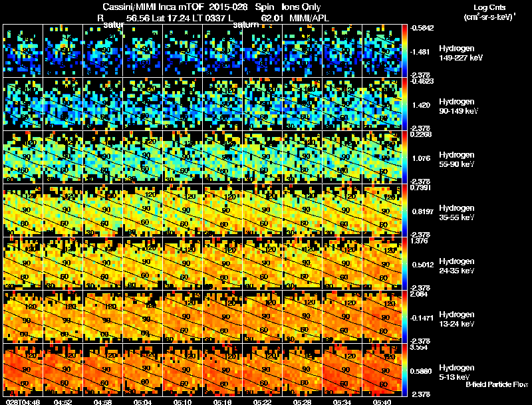The height and width of the screenshot is (405, 532).
Task: Click the 05:22 time label
Action: (x=262, y=402)
